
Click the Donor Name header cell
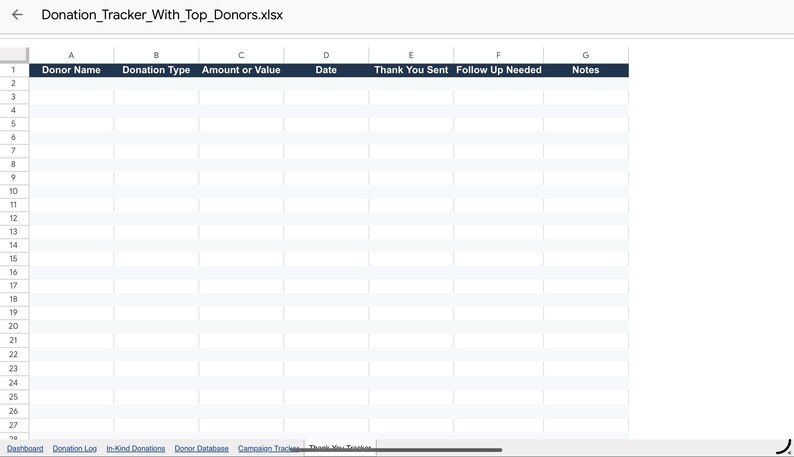71,70
